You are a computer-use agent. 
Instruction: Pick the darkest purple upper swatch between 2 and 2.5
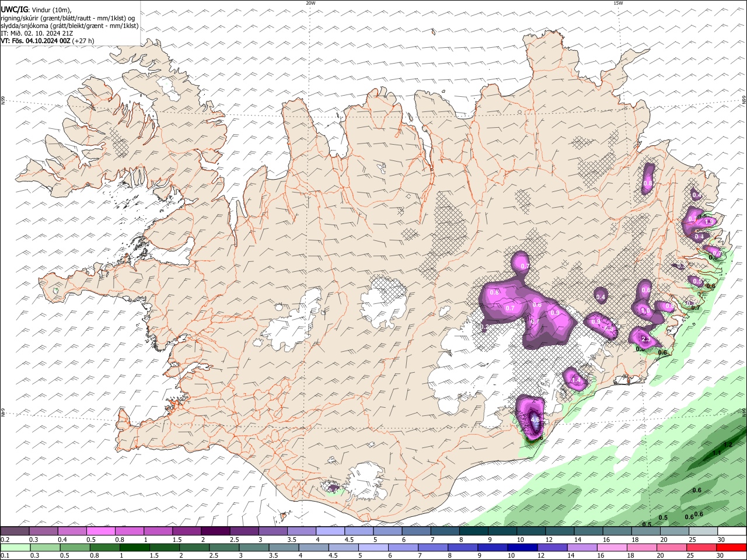(215, 531)
